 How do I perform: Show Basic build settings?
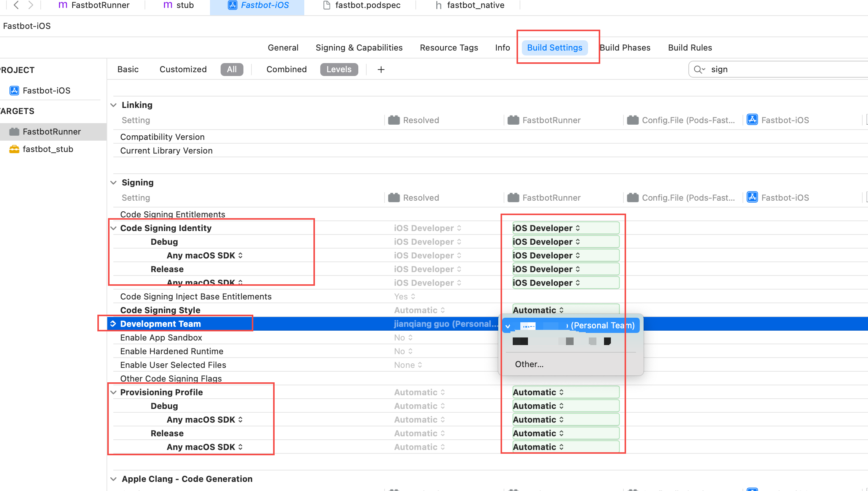[x=128, y=69]
